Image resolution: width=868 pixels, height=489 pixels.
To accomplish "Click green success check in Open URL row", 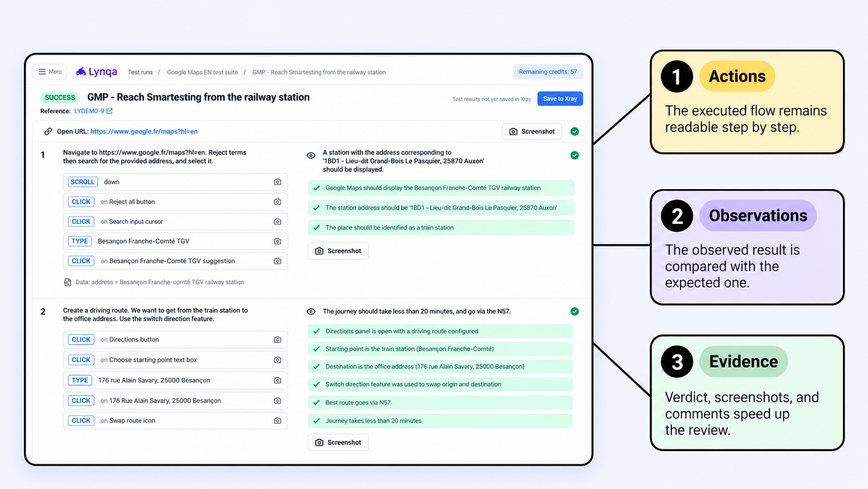I will coord(575,131).
